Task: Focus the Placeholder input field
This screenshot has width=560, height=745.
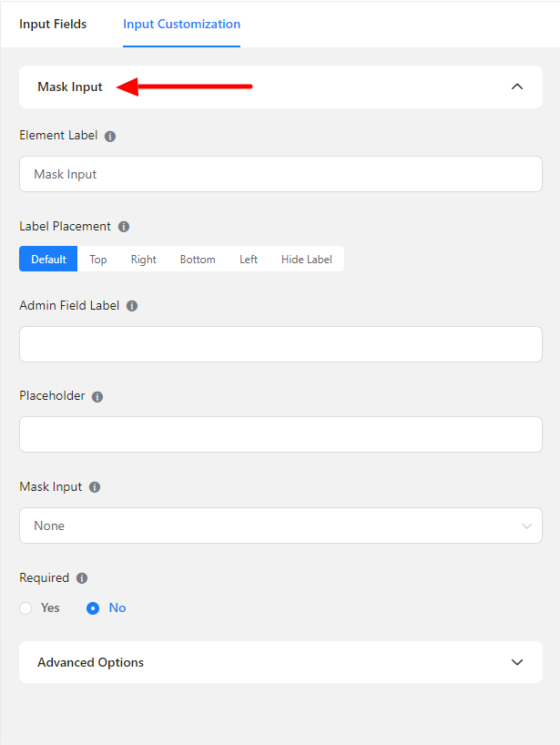Action: coord(280,434)
